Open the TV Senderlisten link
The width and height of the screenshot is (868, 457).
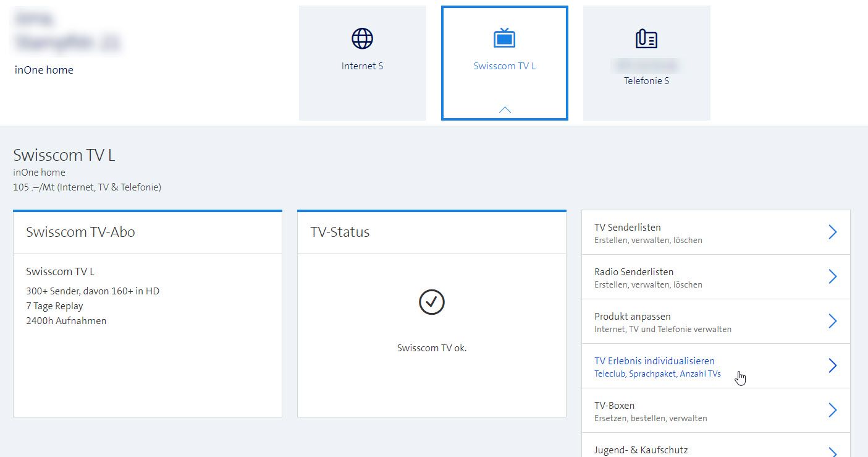coord(628,227)
